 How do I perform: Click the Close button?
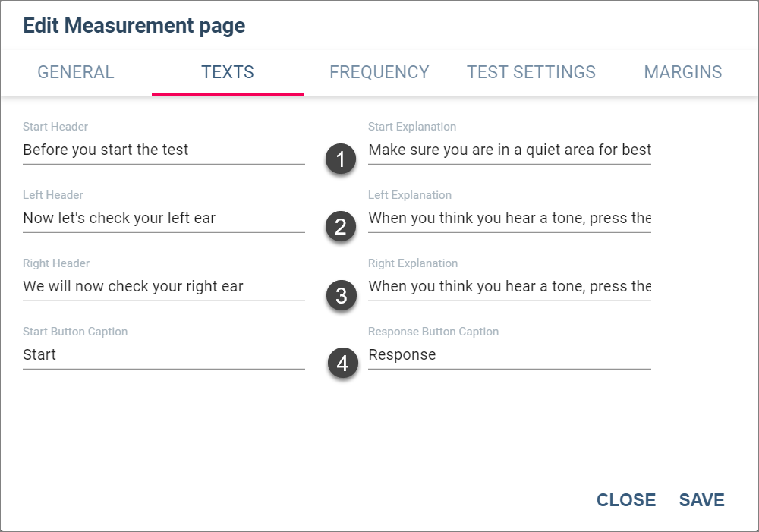click(626, 499)
